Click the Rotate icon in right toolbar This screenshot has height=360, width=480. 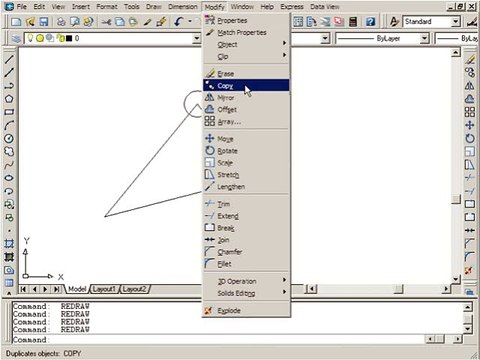470,138
